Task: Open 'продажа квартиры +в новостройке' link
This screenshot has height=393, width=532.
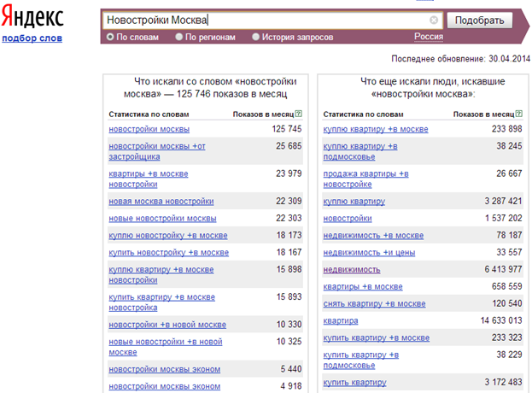Action: pos(365,179)
